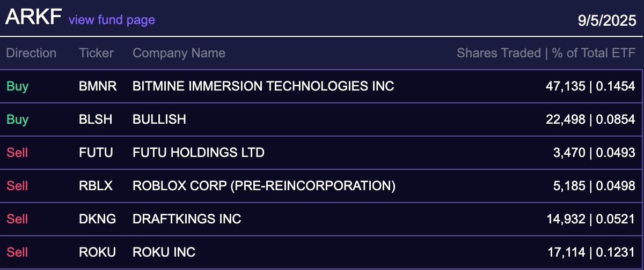Click the DraftKings Inc company name
644x270 pixels.
click(x=186, y=219)
